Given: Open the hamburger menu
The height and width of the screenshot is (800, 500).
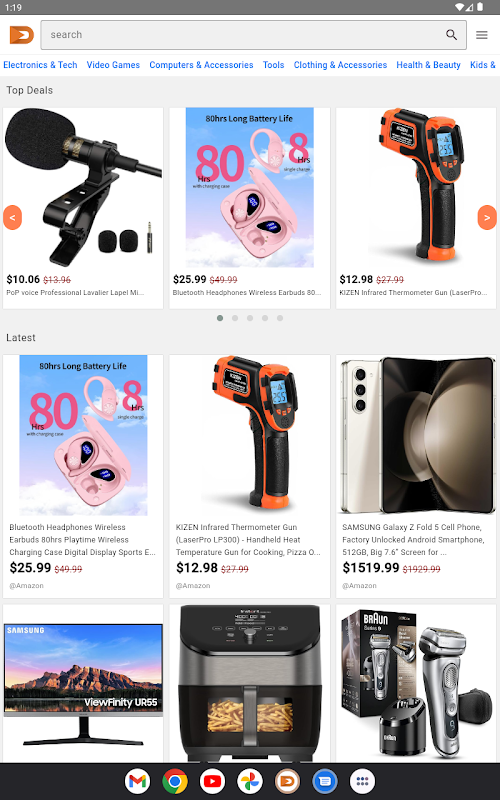Looking at the screenshot, I should [x=482, y=35].
